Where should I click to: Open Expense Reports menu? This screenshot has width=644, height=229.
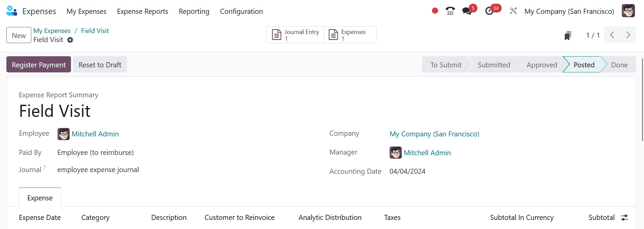[x=143, y=11]
